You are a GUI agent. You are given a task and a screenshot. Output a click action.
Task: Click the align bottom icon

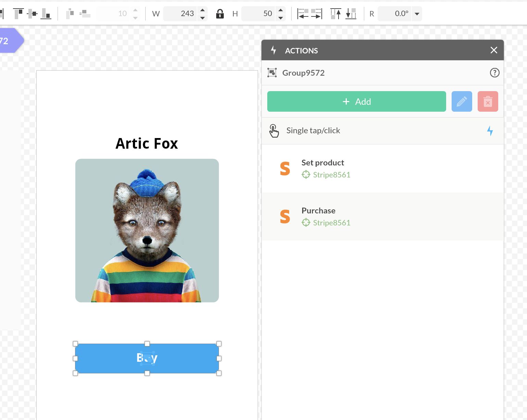tap(46, 14)
